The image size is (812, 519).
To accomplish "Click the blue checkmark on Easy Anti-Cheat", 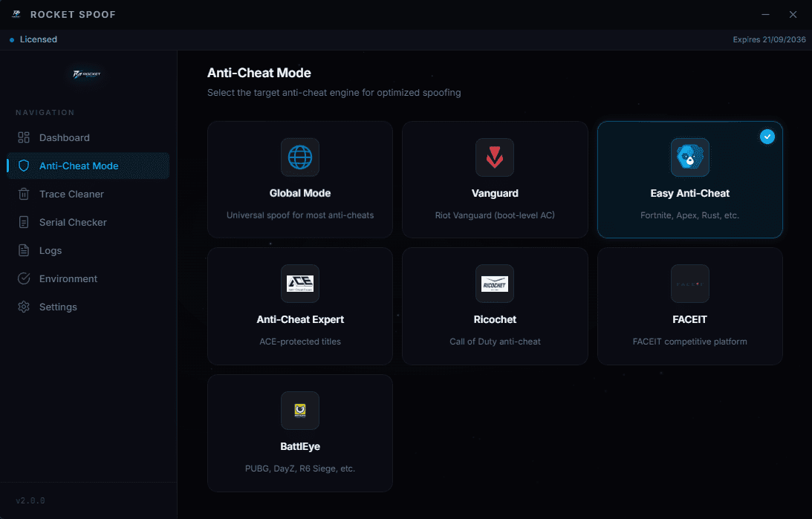I will [x=767, y=137].
